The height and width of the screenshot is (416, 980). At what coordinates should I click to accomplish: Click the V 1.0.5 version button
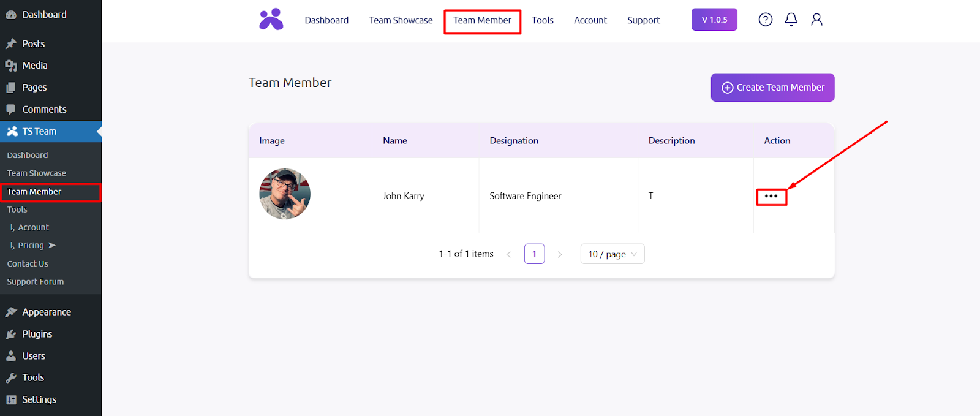[x=714, y=20]
